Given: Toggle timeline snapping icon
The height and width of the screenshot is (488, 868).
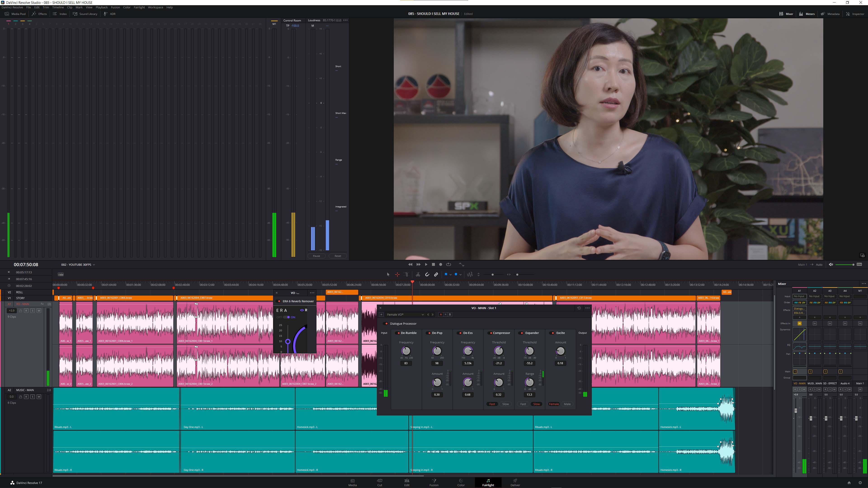Looking at the screenshot, I should coord(427,274).
